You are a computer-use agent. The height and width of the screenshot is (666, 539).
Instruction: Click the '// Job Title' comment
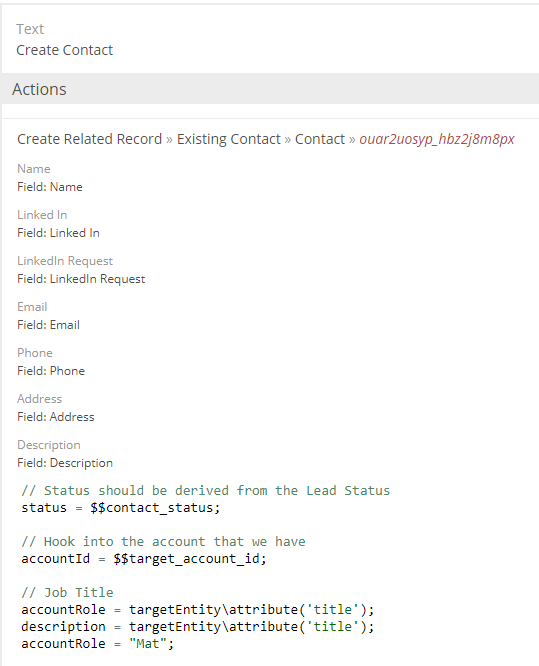point(68,593)
